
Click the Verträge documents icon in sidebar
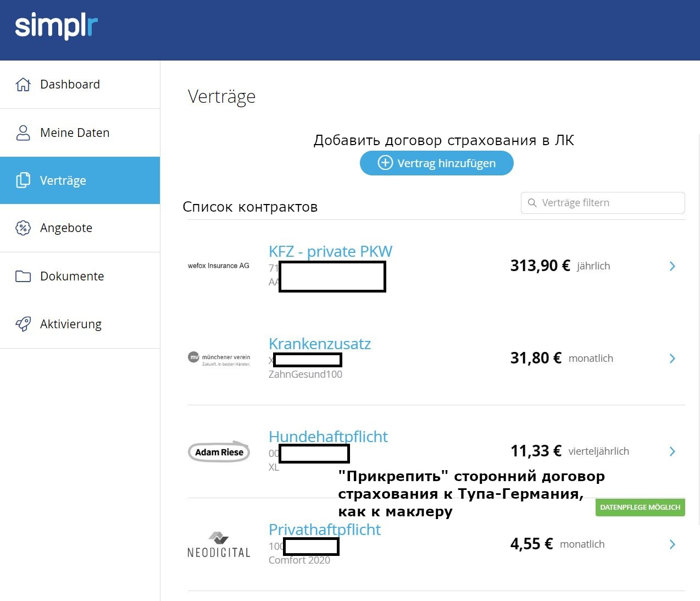[23, 180]
